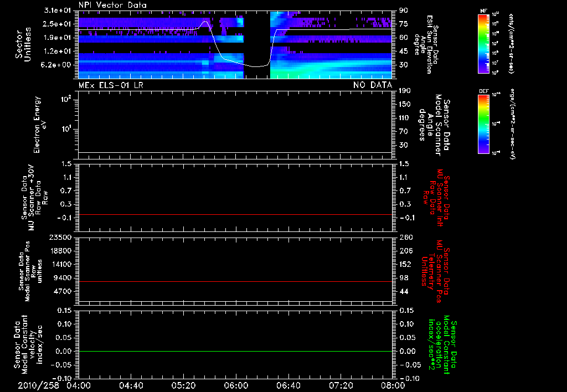This screenshot has height=392, width=567.
Task: Click the '1.9e+01' sector tick label
Action: click(58, 38)
